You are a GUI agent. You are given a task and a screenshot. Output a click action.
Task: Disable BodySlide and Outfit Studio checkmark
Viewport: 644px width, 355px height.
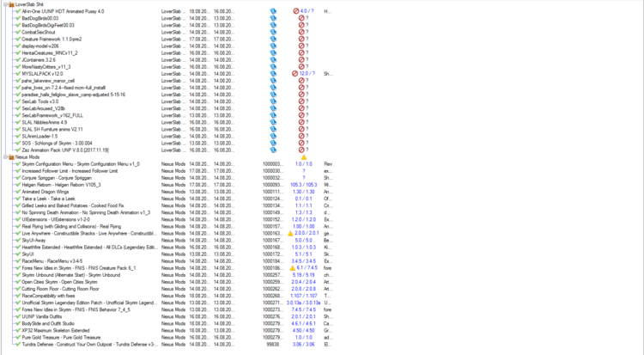tap(18, 324)
